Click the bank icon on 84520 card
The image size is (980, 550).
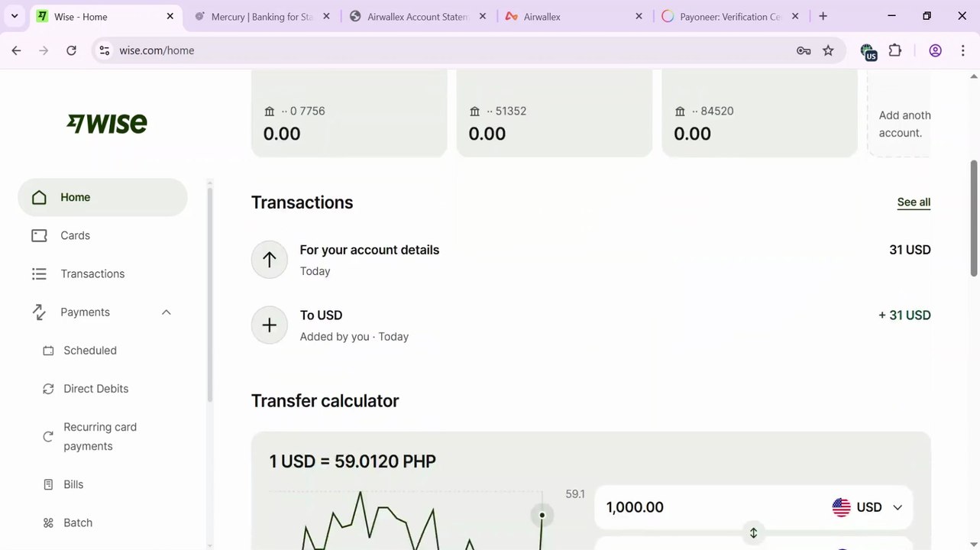click(680, 112)
